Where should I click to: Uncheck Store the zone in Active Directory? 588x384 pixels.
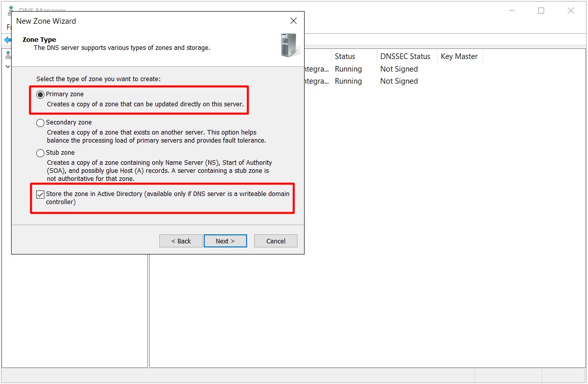pyautogui.click(x=40, y=195)
